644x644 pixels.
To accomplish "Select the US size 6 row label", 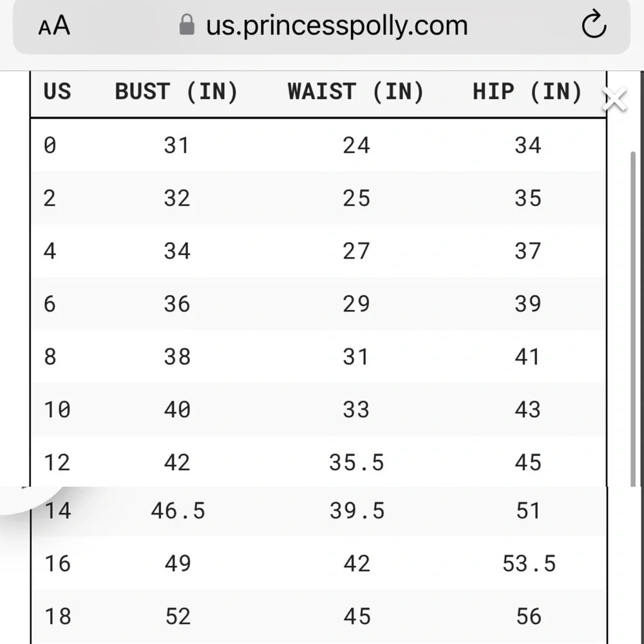I will (x=50, y=305).
